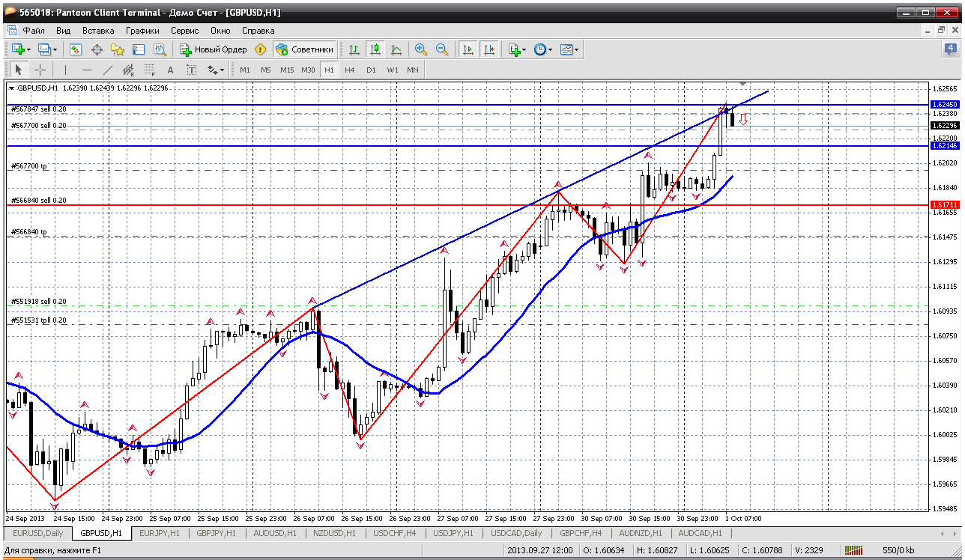Open the Data Window crosshair-target icon
965x560 pixels.
[97, 49]
